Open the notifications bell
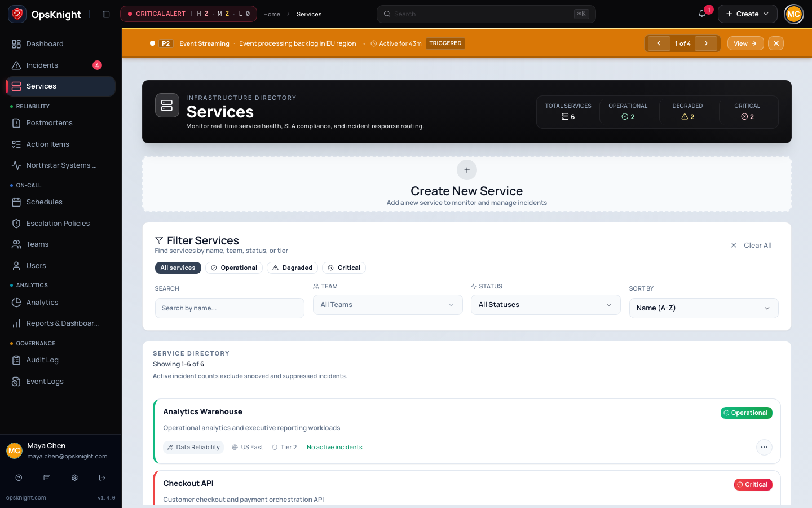The height and width of the screenshot is (508, 812). tap(702, 14)
